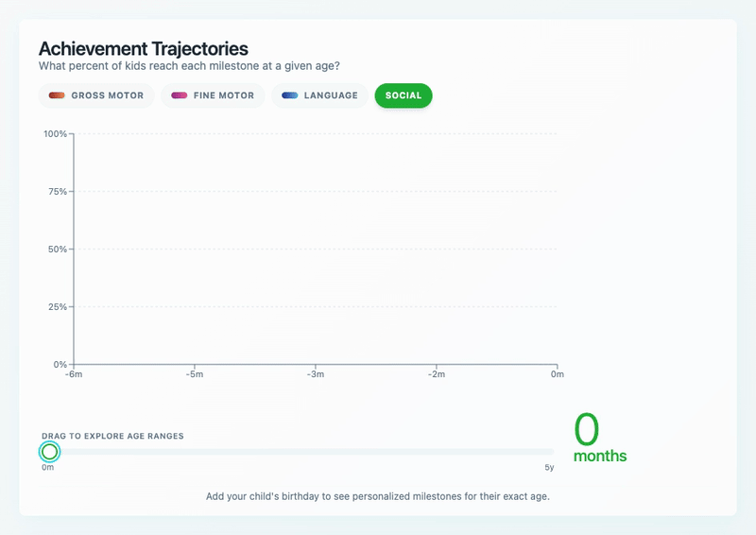Click the blue Language color swatch
Viewport: 756px width, 535px height.
pos(289,95)
